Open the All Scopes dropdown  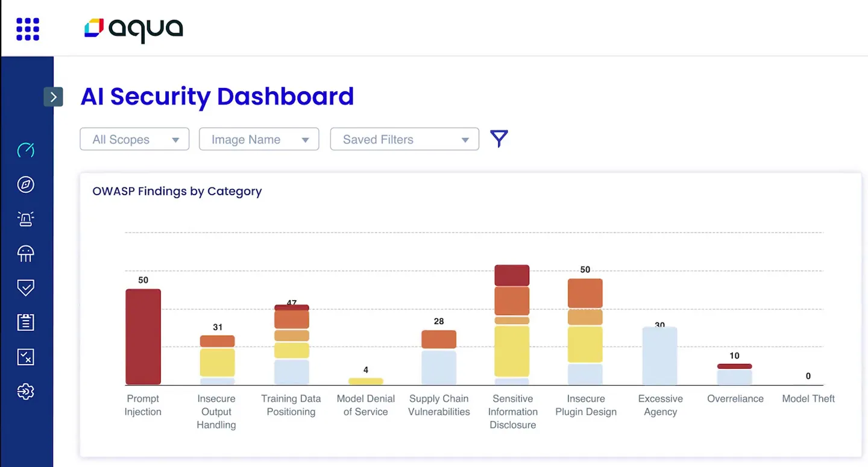(x=134, y=139)
